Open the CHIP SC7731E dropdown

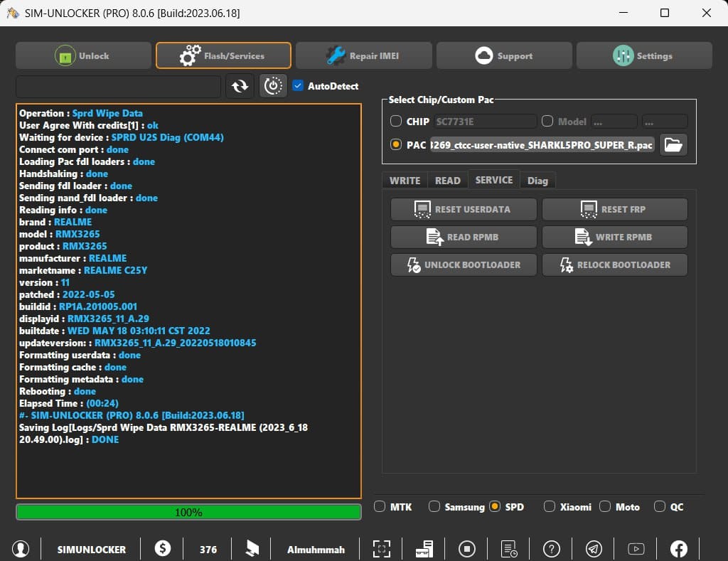pos(485,122)
